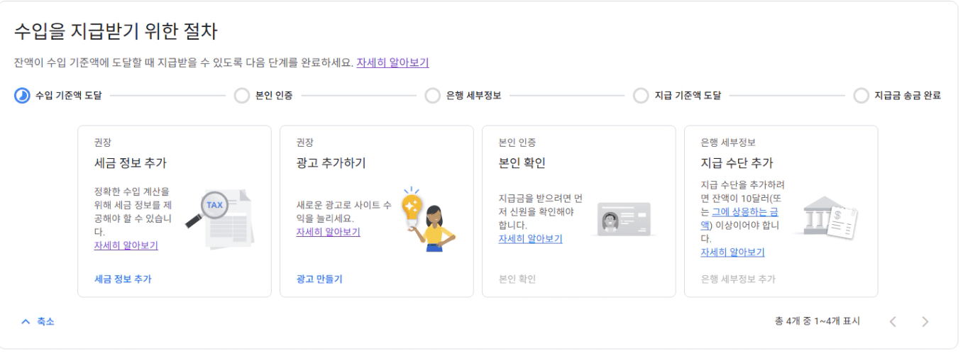
Task: Select the 지급 기준액 도달 step circle
Action: [641, 96]
